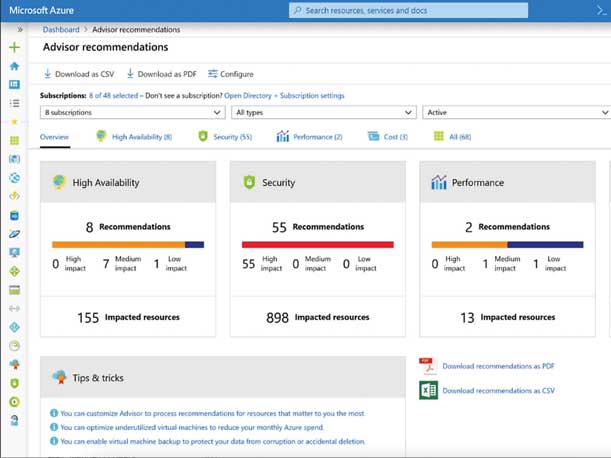Click the Excel icon for CSV download

point(428,390)
